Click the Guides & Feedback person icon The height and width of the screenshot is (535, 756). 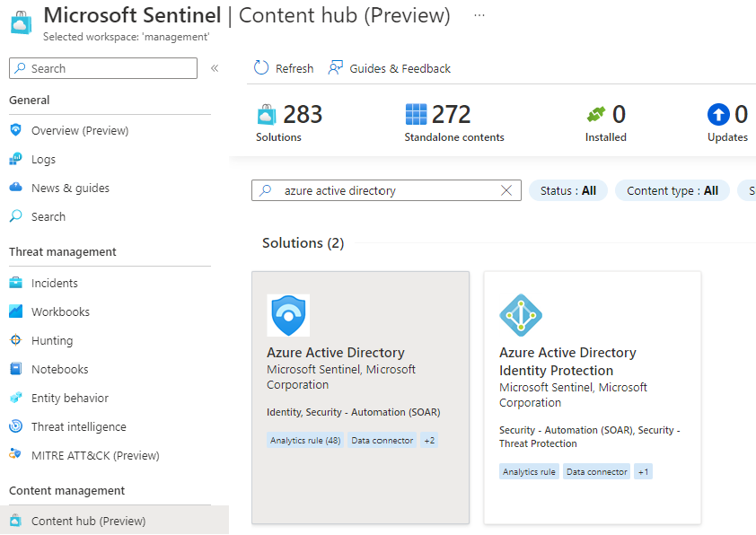336,68
